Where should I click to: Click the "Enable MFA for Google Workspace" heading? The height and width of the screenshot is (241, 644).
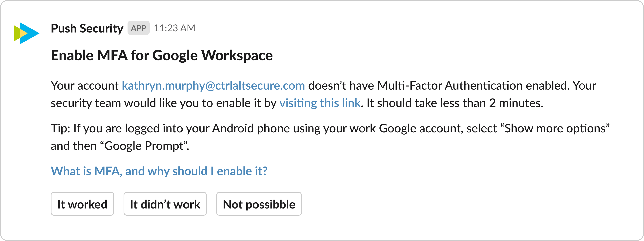point(162,55)
